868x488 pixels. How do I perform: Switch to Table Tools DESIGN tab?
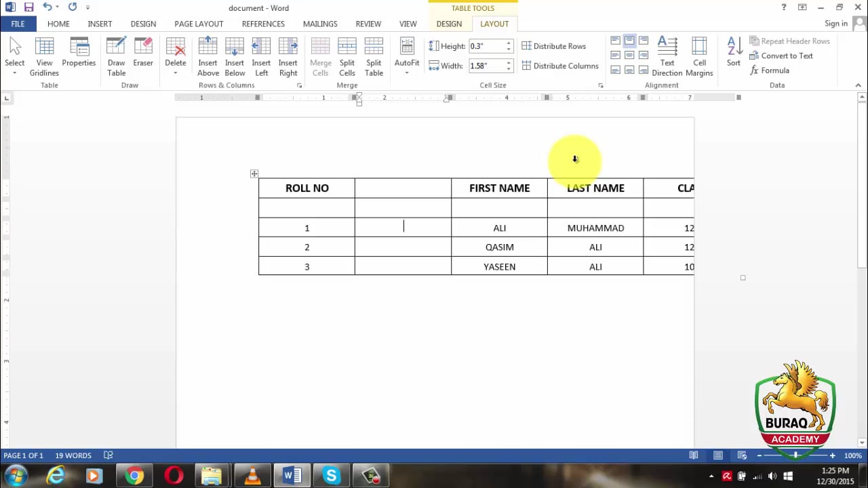point(449,24)
